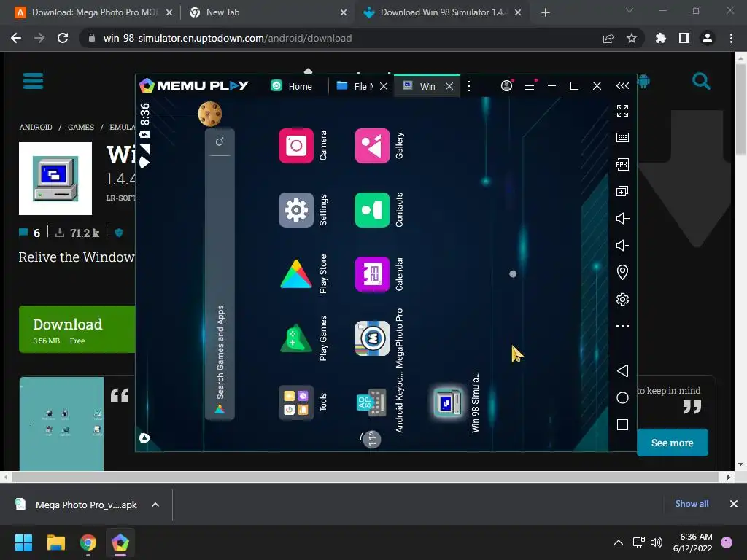Launch the Win 98 Simulator app
The image size is (747, 560).
pyautogui.click(x=448, y=402)
